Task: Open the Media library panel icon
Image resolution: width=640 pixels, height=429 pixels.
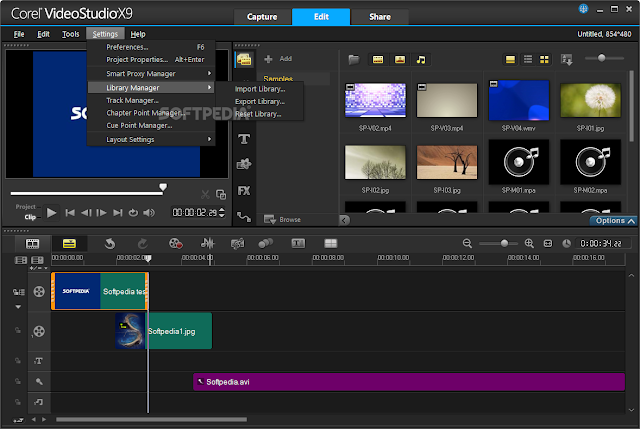Action: (x=244, y=60)
